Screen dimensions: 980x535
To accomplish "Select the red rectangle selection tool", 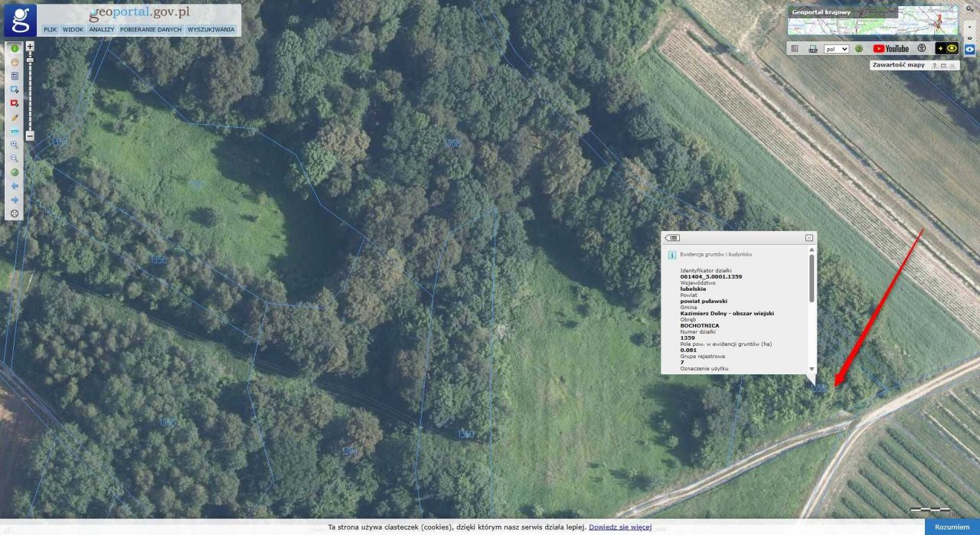I will (x=15, y=103).
